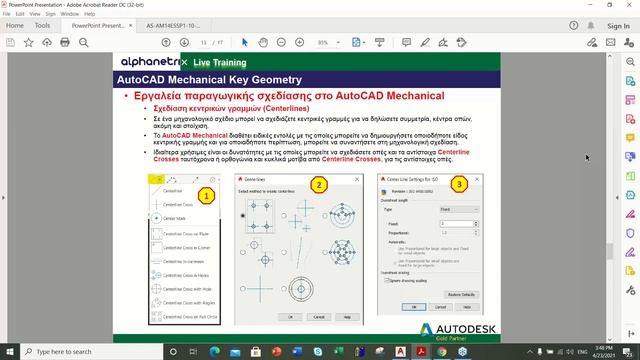
Task: Click the Fit page view icon
Action: coord(356,42)
